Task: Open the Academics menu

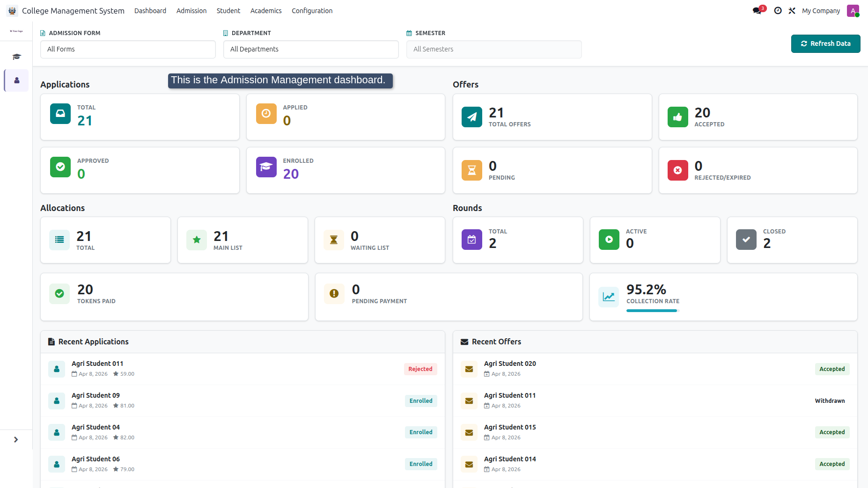Action: (x=266, y=11)
